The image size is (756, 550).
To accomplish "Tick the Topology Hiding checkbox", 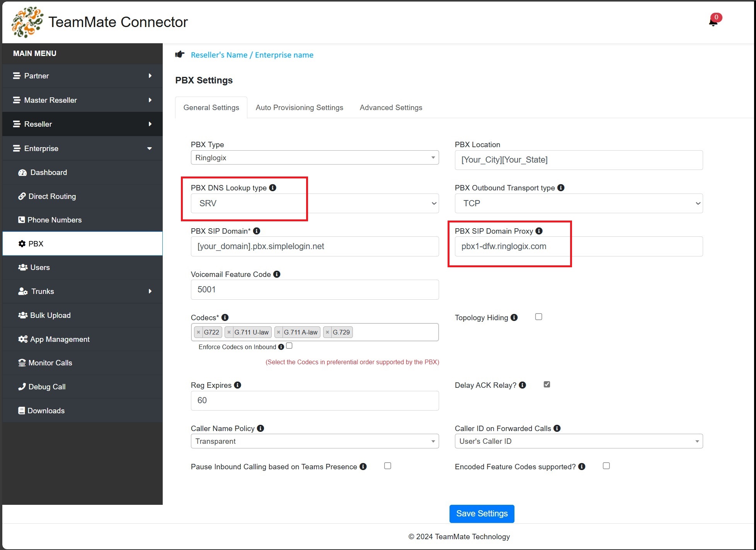I will [539, 317].
